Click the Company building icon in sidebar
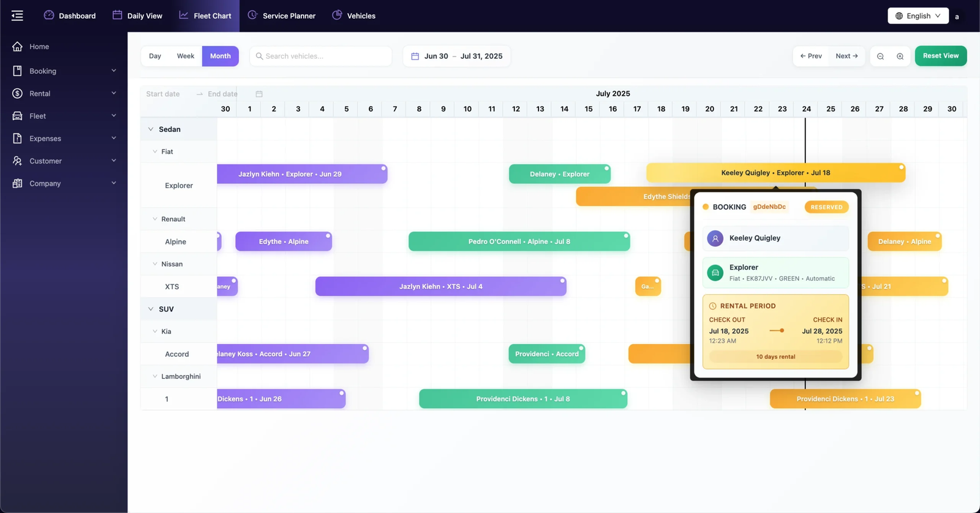Viewport: 980px width, 513px height. [17, 183]
